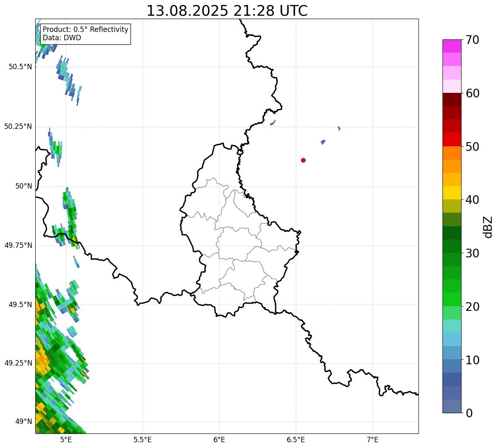498x448 pixels.
Task: Click the colorbar tick label 30
Action: tap(472, 253)
